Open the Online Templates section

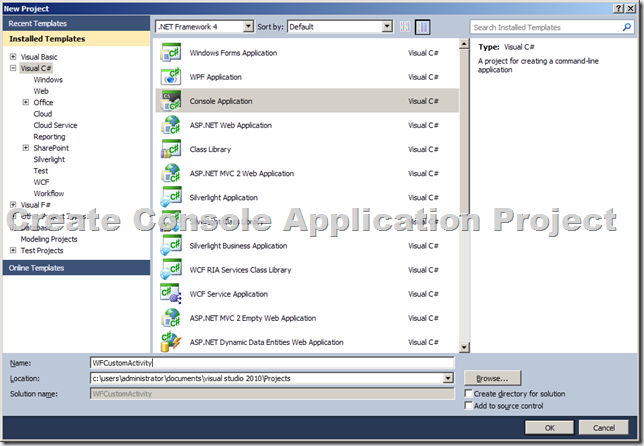pyautogui.click(x=76, y=268)
